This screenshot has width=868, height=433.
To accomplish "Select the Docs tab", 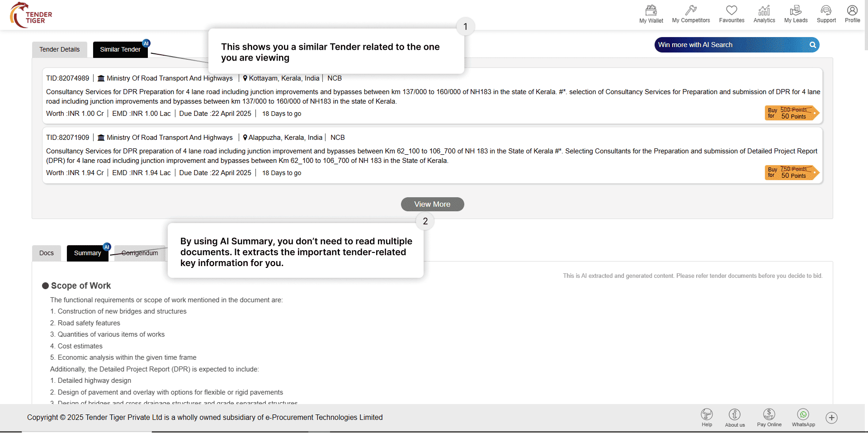I will (47, 253).
